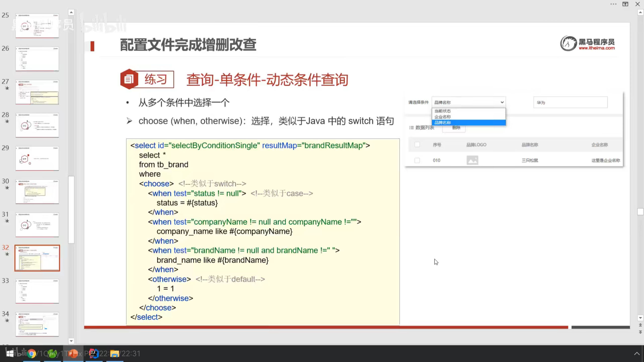
Task: Open the 品牌名称 condition dropdown
Action: pos(469,102)
